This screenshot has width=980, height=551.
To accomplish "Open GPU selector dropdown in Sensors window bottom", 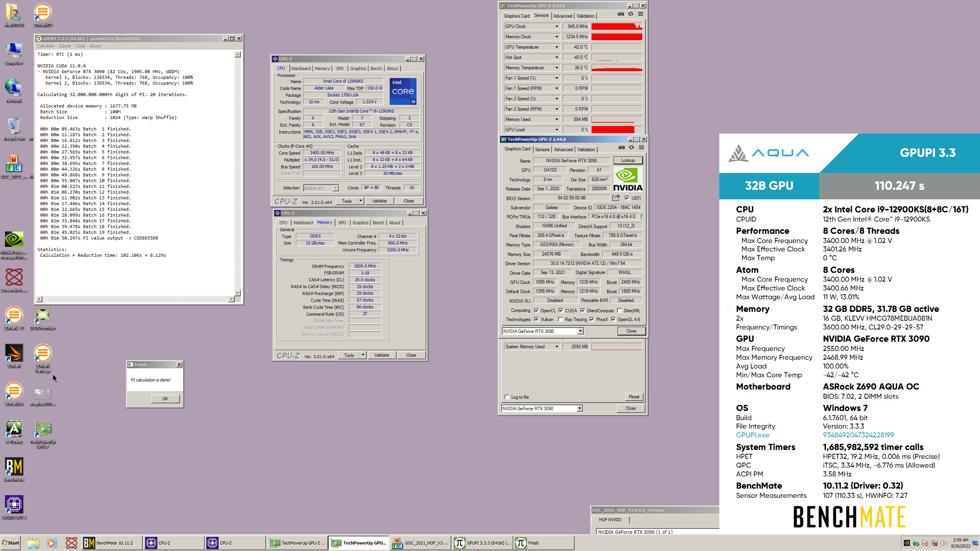I will [x=580, y=409].
